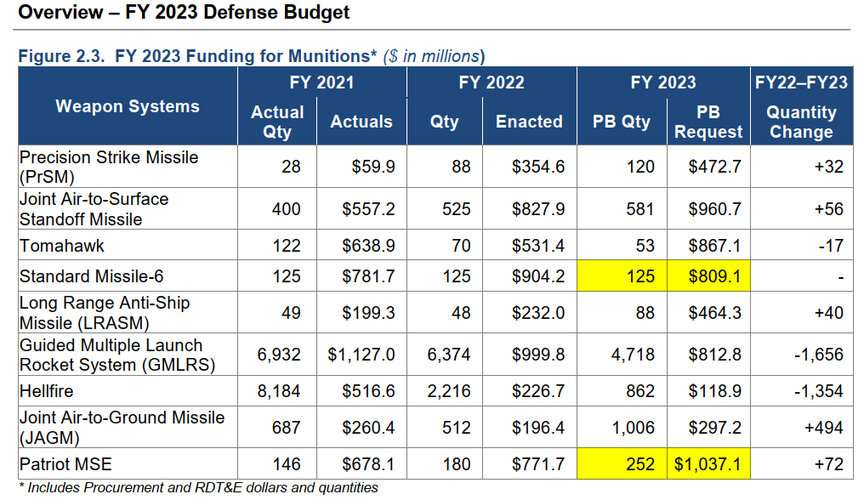Click the 'Actuals' subheader
The image size is (864, 500).
pyautogui.click(x=361, y=122)
